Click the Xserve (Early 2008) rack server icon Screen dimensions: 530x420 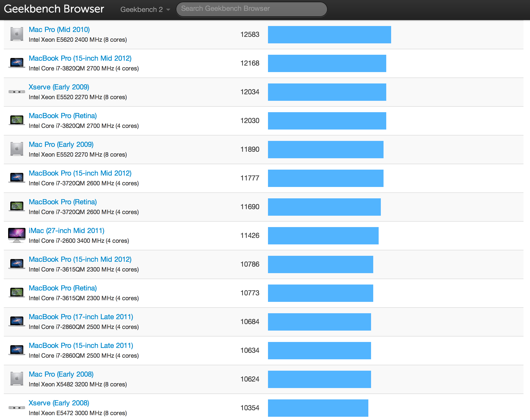click(x=17, y=408)
